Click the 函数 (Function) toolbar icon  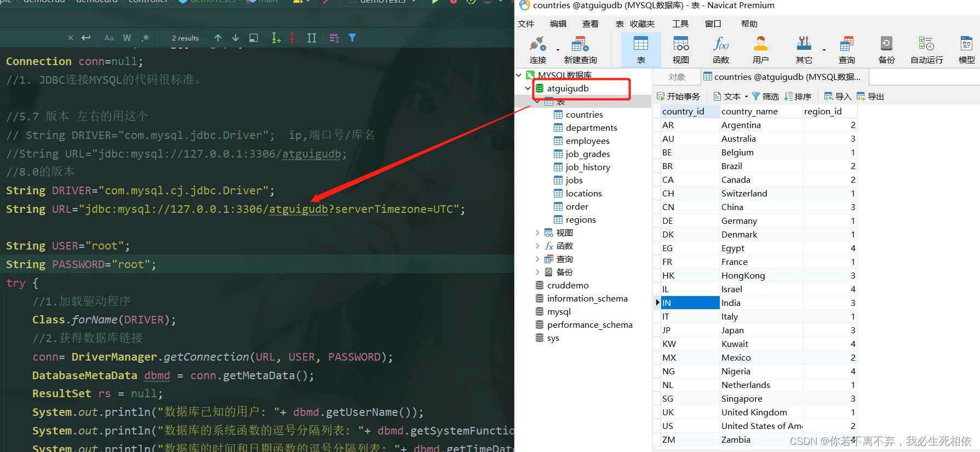(x=720, y=49)
